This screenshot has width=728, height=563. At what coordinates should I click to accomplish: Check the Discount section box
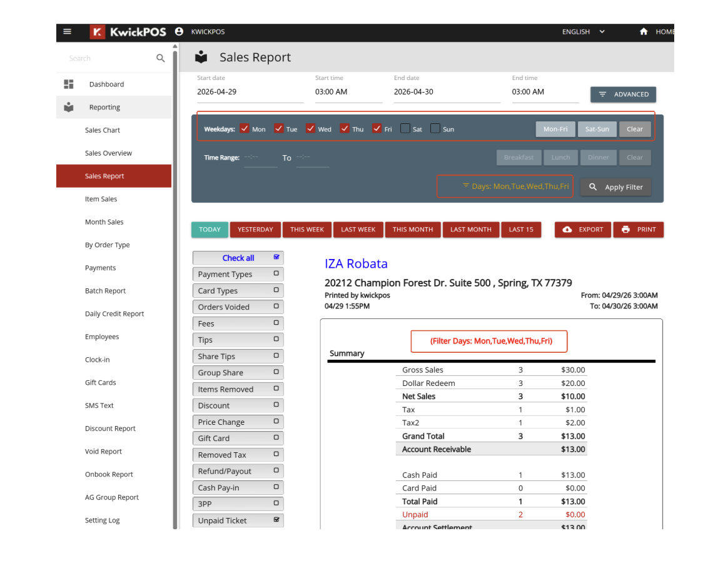[x=276, y=405]
